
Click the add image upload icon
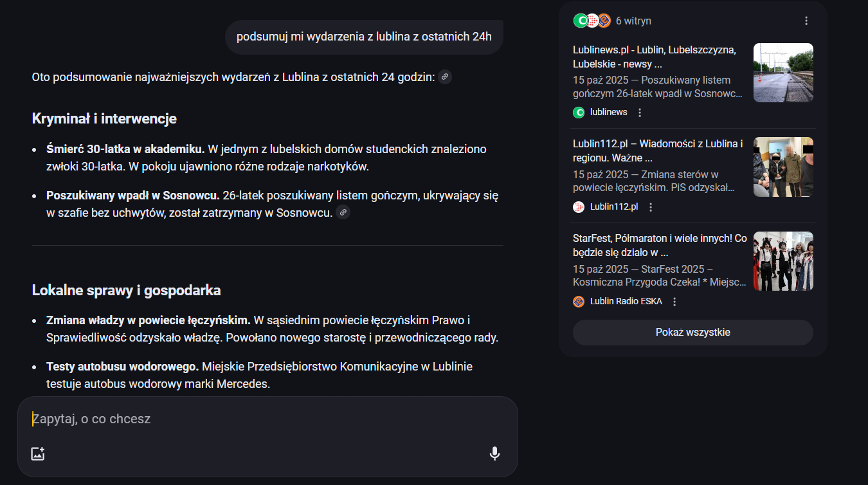(38, 453)
